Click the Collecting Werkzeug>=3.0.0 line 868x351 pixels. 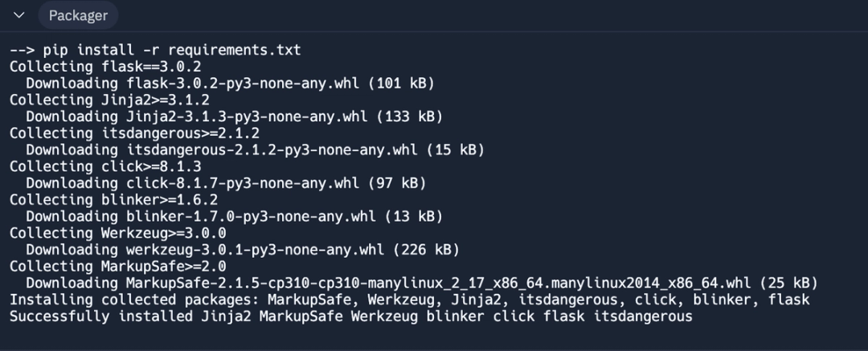(118, 232)
